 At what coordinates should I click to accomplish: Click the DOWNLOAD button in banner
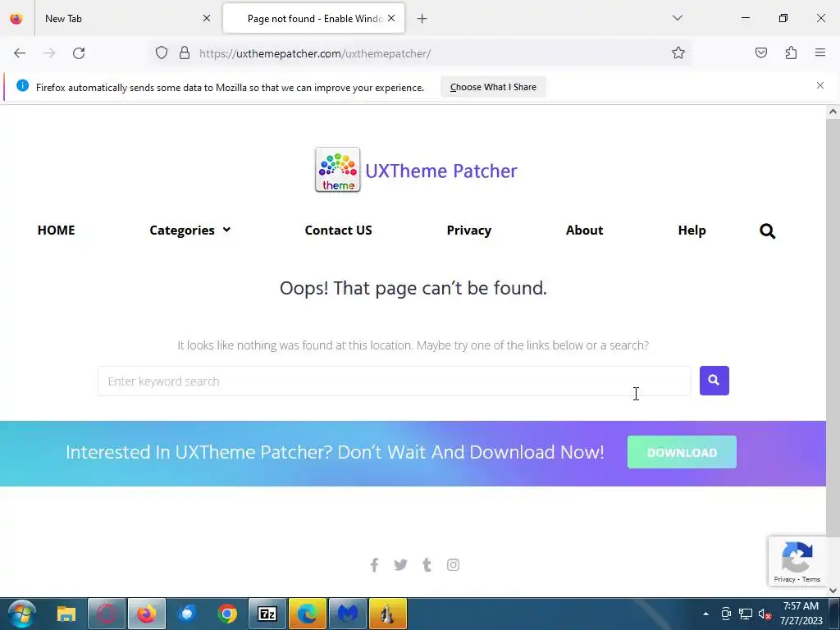[682, 453]
